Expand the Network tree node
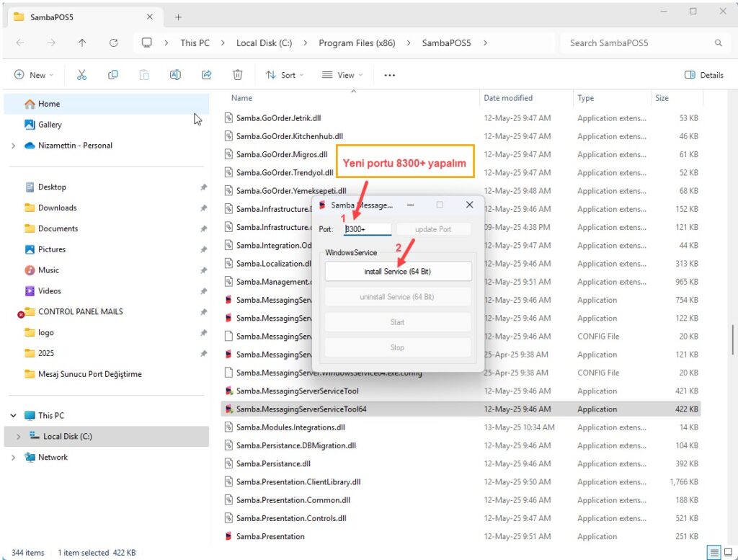 (13, 458)
